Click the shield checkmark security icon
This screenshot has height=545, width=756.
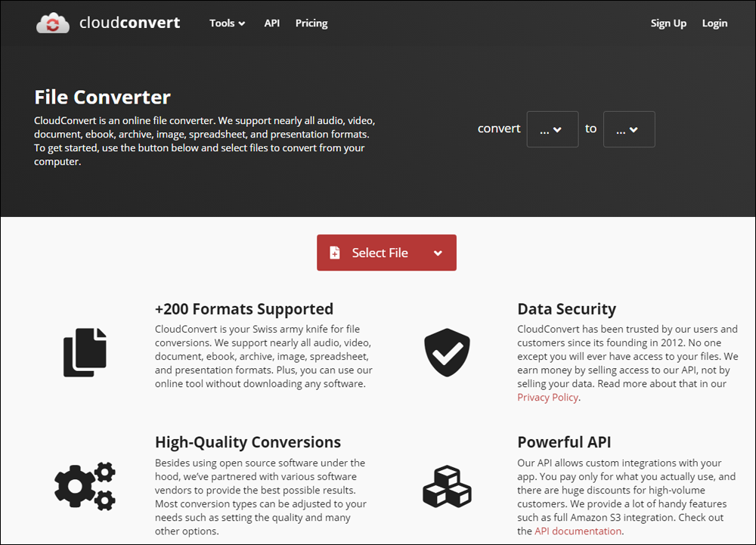(x=447, y=352)
